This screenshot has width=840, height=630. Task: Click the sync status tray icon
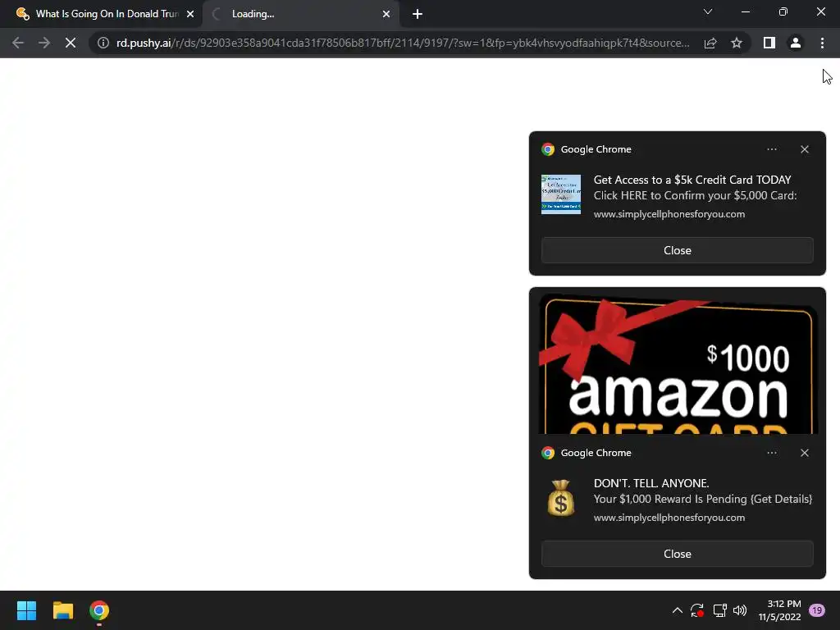click(697, 610)
